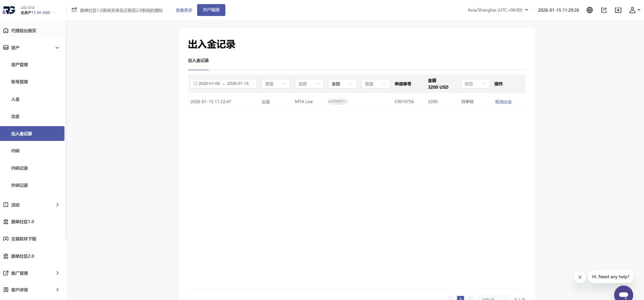Click the download tray icon in header
The width and height of the screenshot is (644, 300).
(618, 10)
